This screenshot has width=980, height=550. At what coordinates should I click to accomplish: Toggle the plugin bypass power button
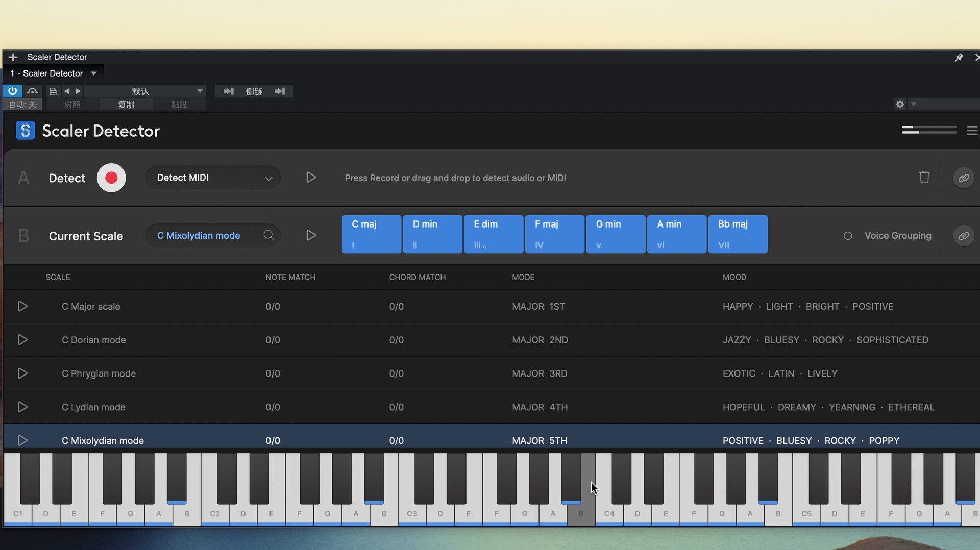click(12, 91)
